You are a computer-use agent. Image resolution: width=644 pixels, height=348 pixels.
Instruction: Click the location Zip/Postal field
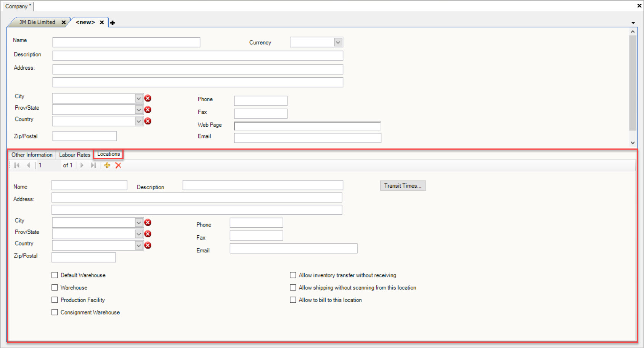coord(84,257)
